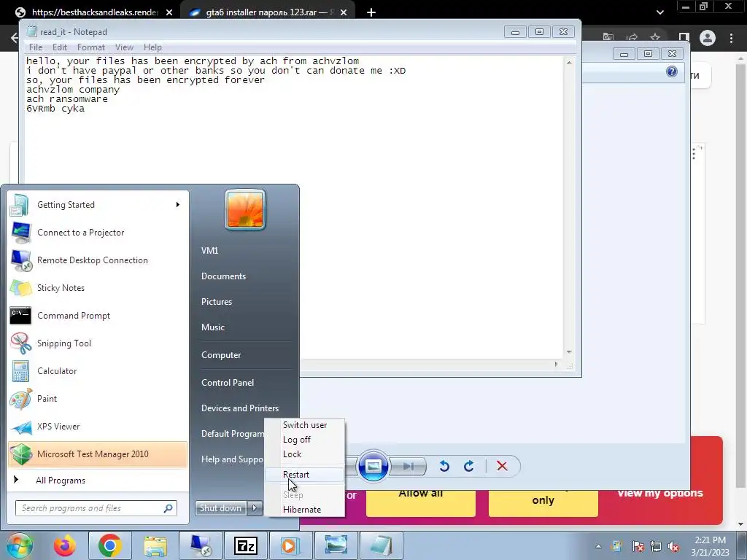Go to next picture in Photo Viewer
Screen dimensions: 747x560
(x=409, y=466)
